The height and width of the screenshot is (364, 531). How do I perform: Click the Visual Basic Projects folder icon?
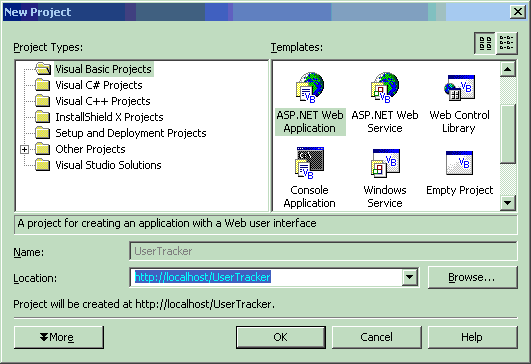pyautogui.click(x=43, y=69)
